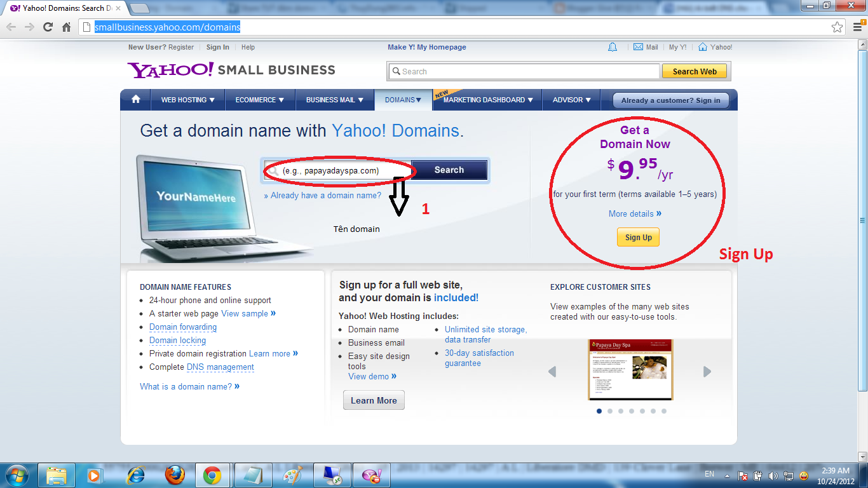Image resolution: width=868 pixels, height=488 pixels.
Task: Open Papaya Day Spa site thumbnail
Action: pos(630,369)
